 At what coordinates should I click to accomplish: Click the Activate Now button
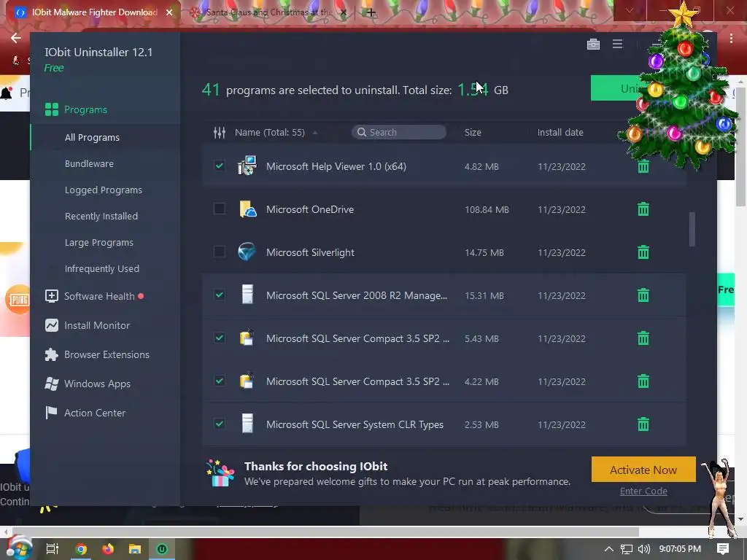pos(643,470)
